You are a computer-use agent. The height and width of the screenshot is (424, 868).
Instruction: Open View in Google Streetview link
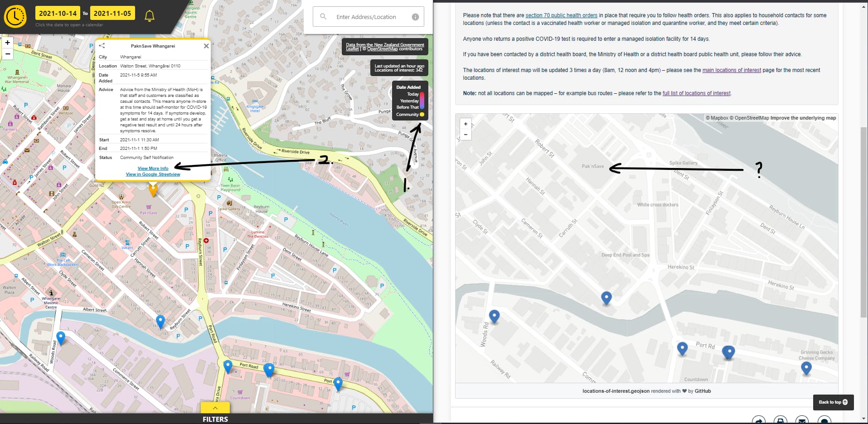153,174
